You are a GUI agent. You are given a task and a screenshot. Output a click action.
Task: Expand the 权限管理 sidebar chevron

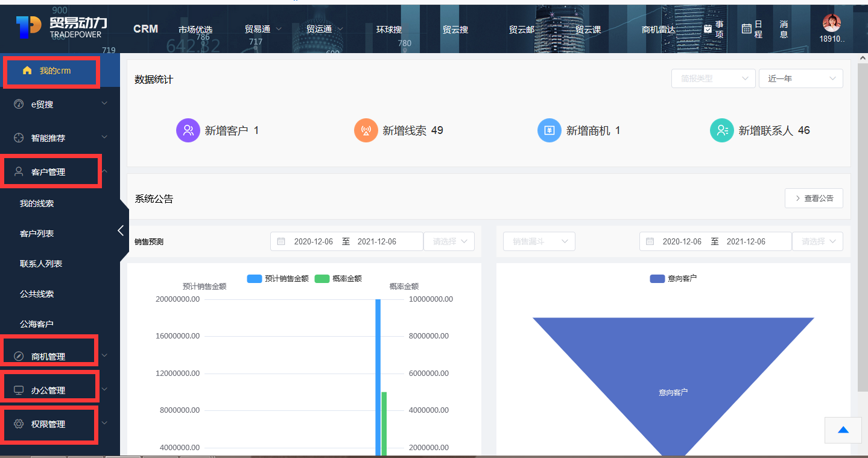[104, 424]
